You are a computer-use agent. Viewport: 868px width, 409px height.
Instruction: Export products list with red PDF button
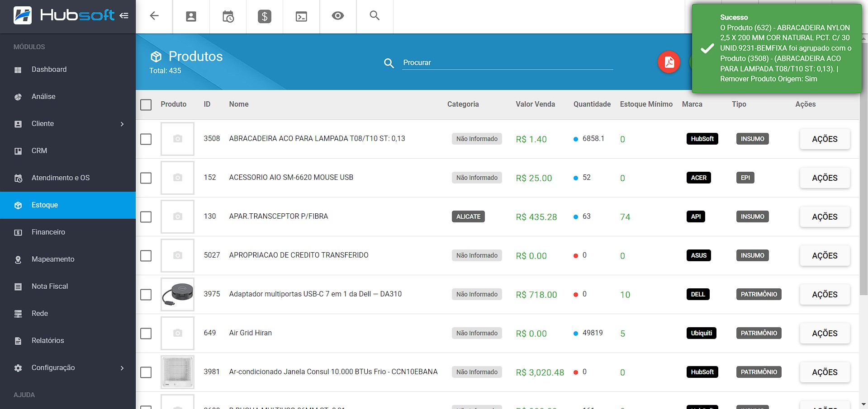click(x=669, y=62)
